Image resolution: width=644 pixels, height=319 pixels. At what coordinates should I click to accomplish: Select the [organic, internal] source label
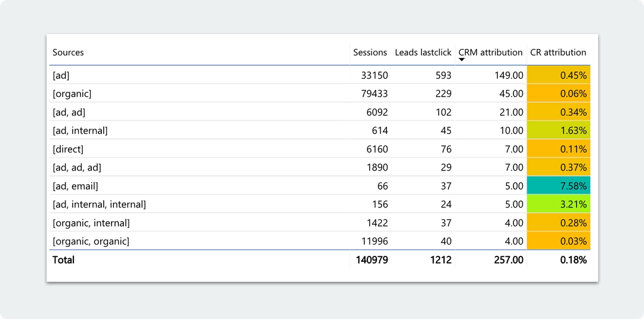tap(91, 223)
